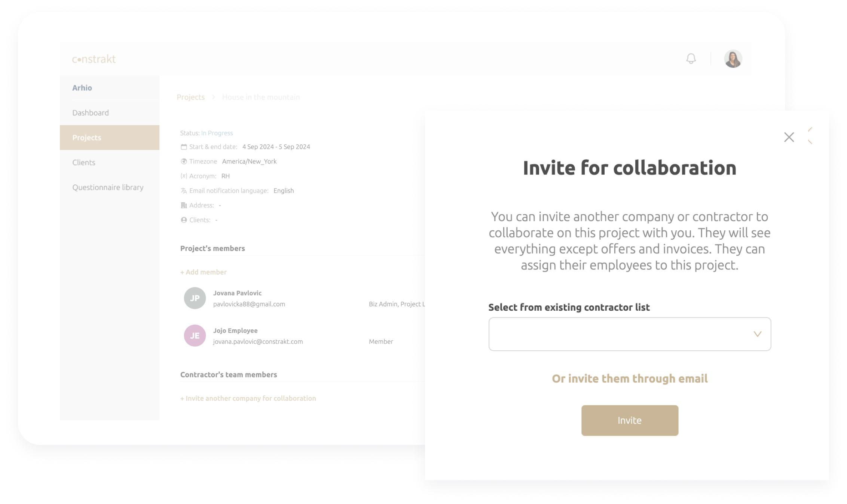Click the globe icon next to Timezone
This screenshot has height=504, width=847.
click(x=184, y=162)
